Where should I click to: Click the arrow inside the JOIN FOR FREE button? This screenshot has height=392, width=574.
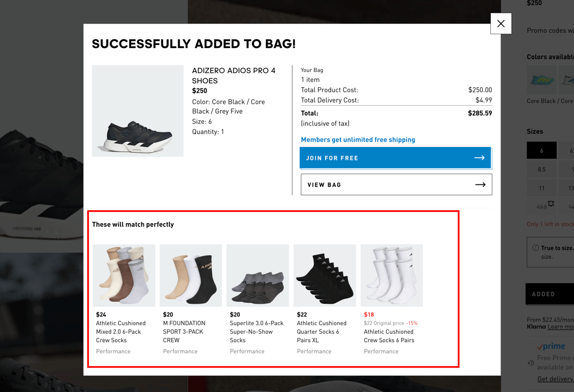click(480, 158)
